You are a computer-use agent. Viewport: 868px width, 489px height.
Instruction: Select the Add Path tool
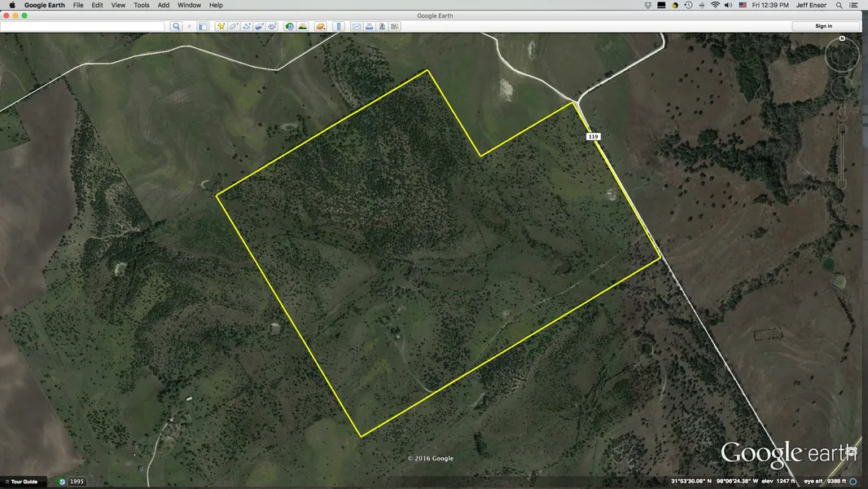pyautogui.click(x=246, y=26)
